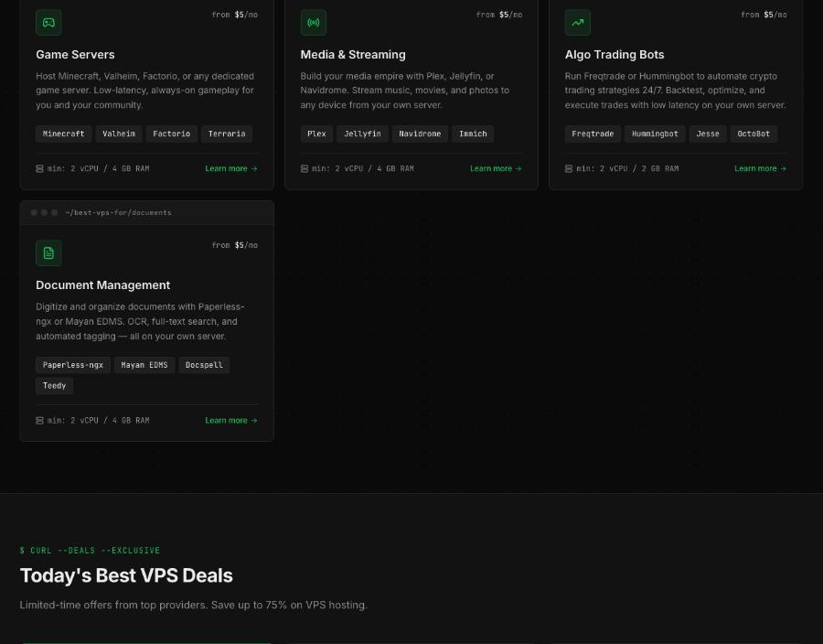Viewport: 823px width, 644px height.
Task: Click the Media & Streaming broadcast icon
Action: (314, 23)
